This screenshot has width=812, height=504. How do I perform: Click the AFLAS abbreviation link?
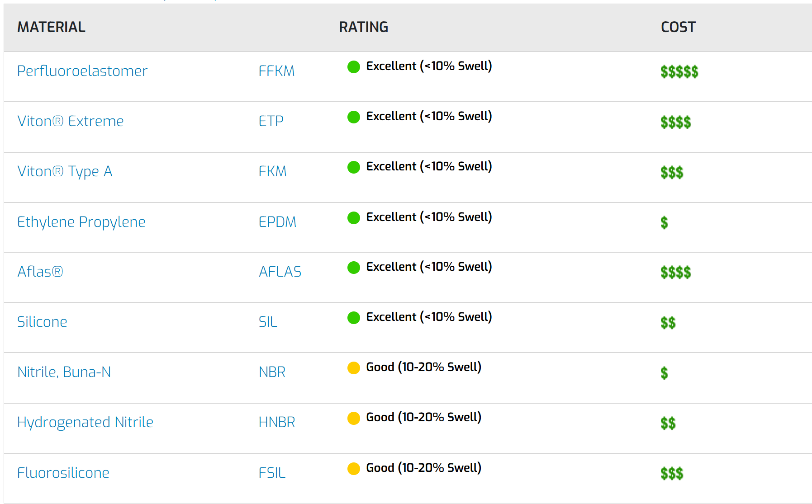280,272
